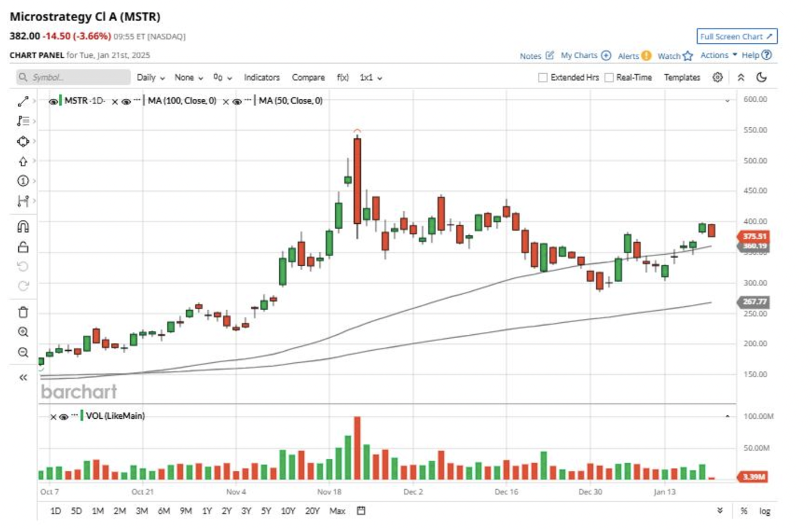Click the trash delete drawings icon

pyautogui.click(x=23, y=312)
